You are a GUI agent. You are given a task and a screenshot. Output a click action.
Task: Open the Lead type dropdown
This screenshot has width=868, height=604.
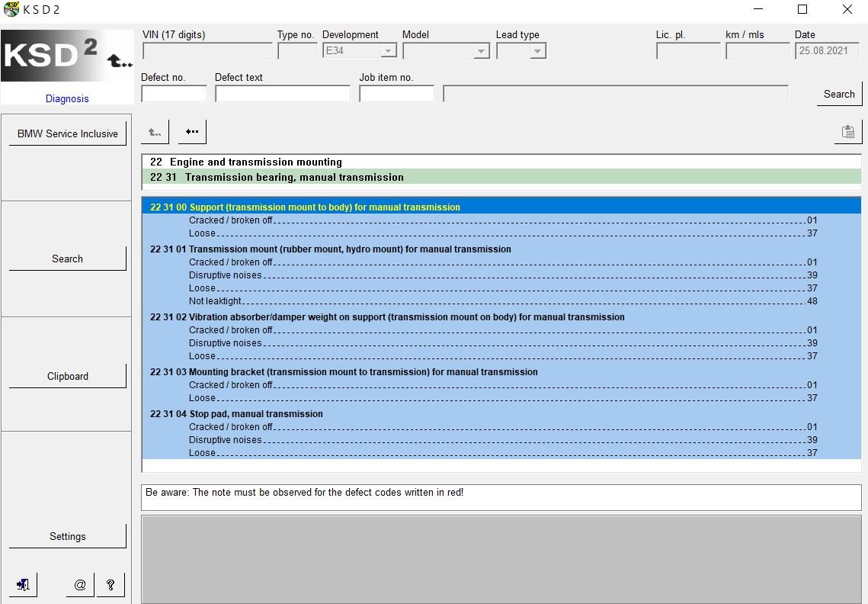click(x=521, y=51)
